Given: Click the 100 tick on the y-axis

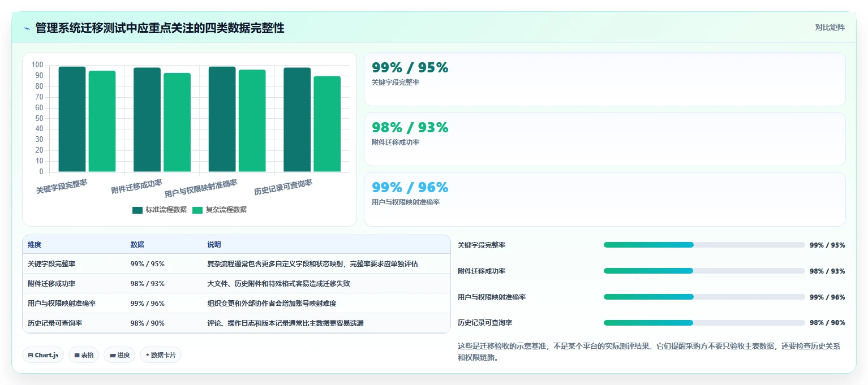Looking at the screenshot, I should coord(37,65).
